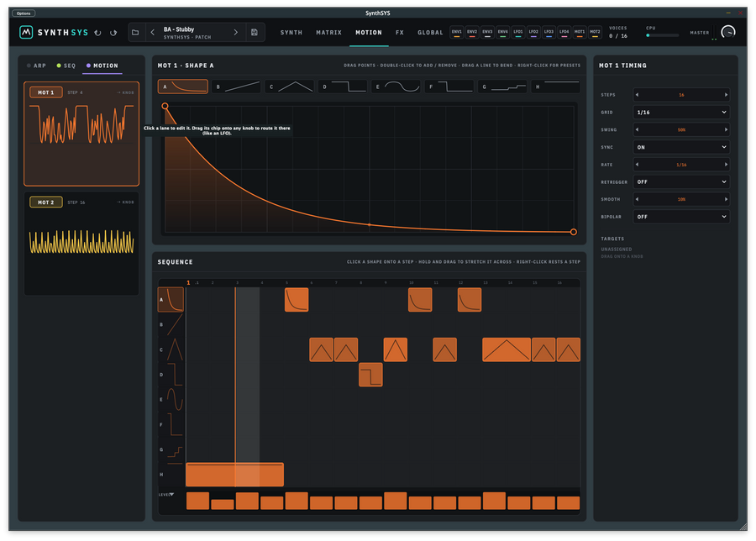Image resolution: width=756 pixels, height=541 pixels.
Task: Switch to the MATRIX tab
Action: point(328,32)
